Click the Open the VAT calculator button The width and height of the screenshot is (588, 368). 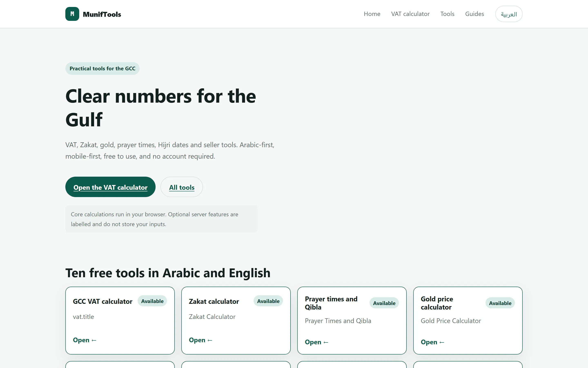pyautogui.click(x=110, y=187)
